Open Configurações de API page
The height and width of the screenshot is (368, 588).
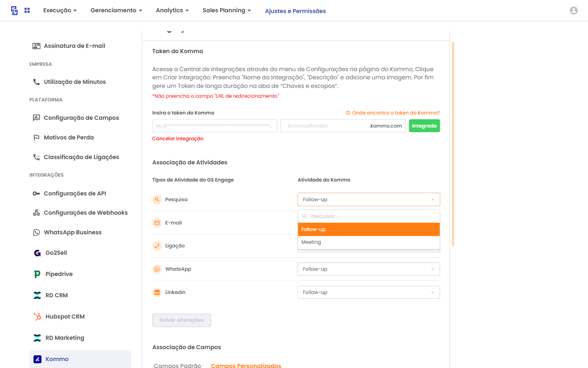(x=75, y=193)
